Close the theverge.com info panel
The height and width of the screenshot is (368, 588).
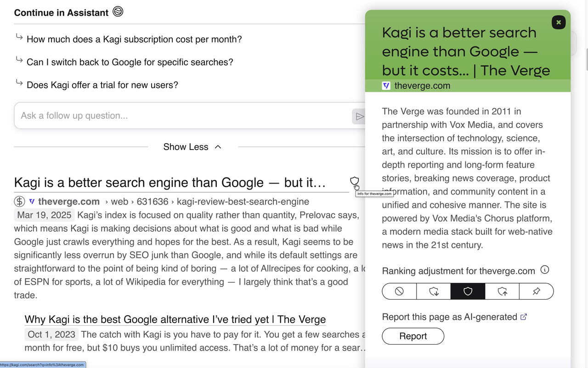(559, 22)
